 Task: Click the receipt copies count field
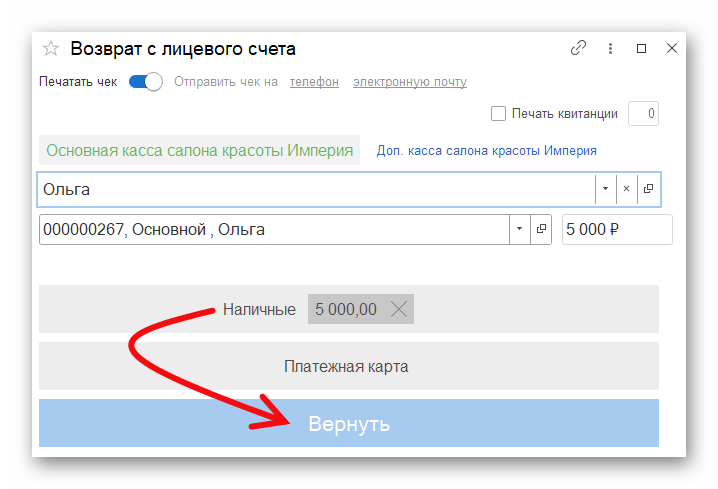(643, 113)
